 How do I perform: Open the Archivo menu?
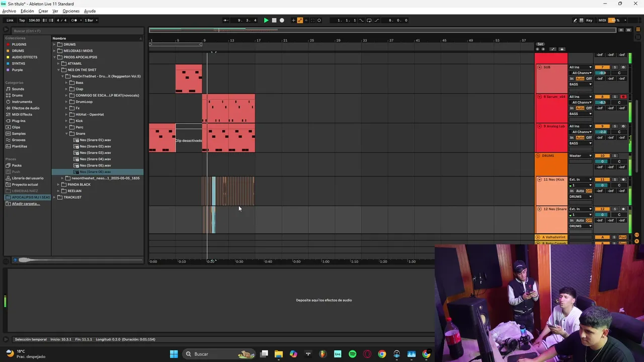click(9, 11)
